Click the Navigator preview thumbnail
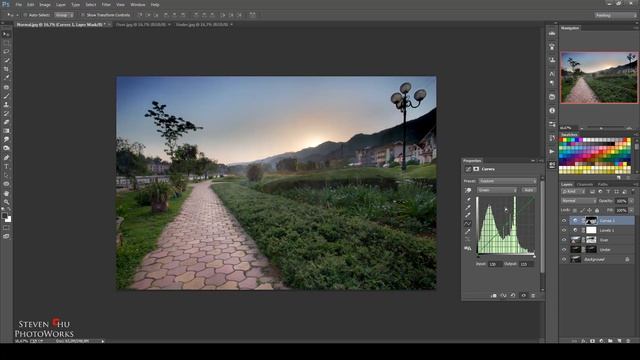The width and height of the screenshot is (640, 360). pos(599,78)
